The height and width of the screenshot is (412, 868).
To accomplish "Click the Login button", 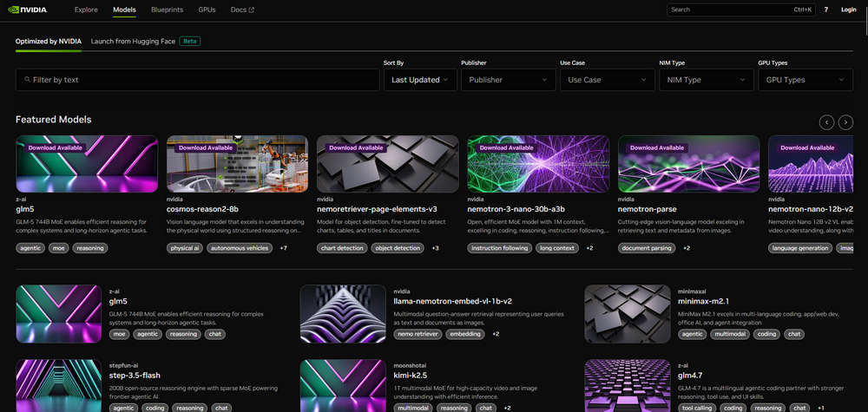I will (x=849, y=10).
